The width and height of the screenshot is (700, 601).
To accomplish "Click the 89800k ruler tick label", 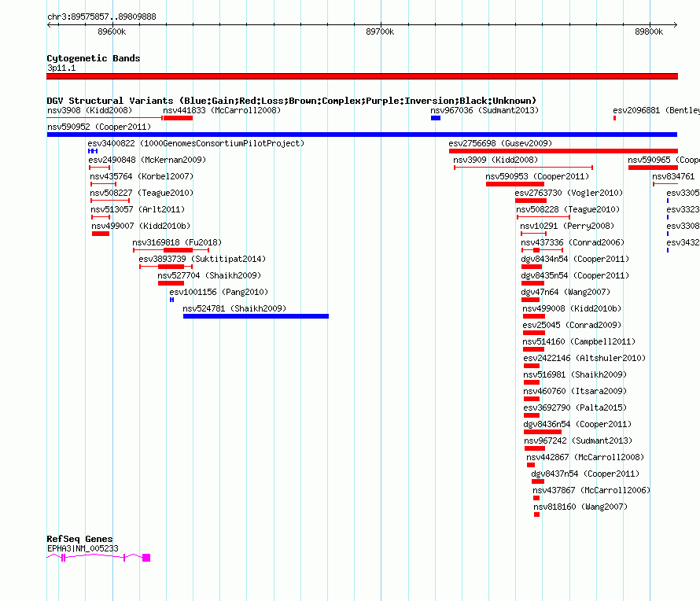I will click(x=649, y=31).
